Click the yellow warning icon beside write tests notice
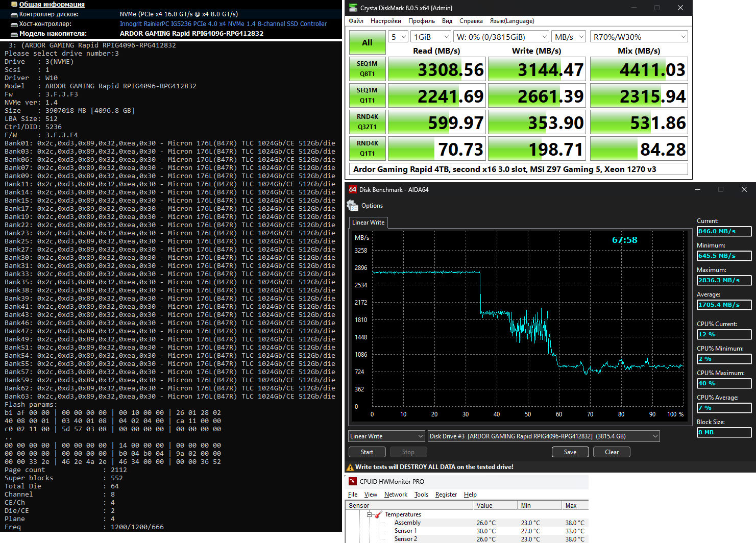The image size is (756, 543). 350,467
